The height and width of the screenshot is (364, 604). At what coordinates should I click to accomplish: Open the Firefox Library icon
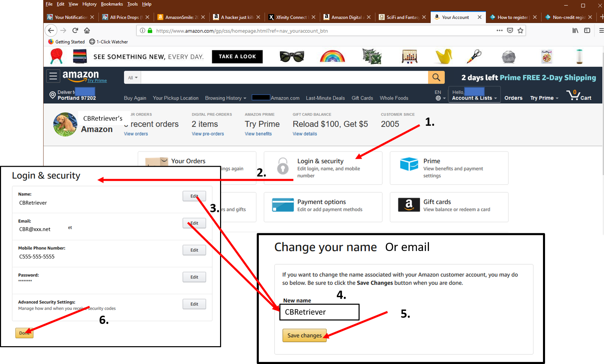575,30
